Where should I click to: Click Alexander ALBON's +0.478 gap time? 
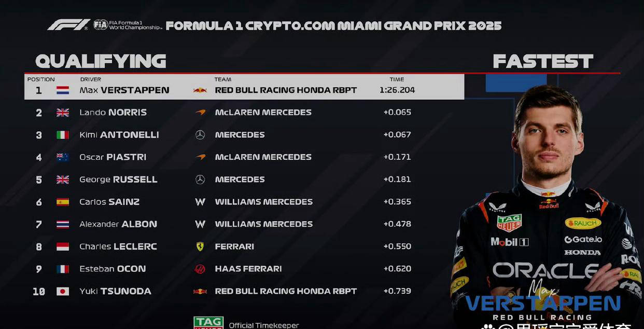(397, 224)
